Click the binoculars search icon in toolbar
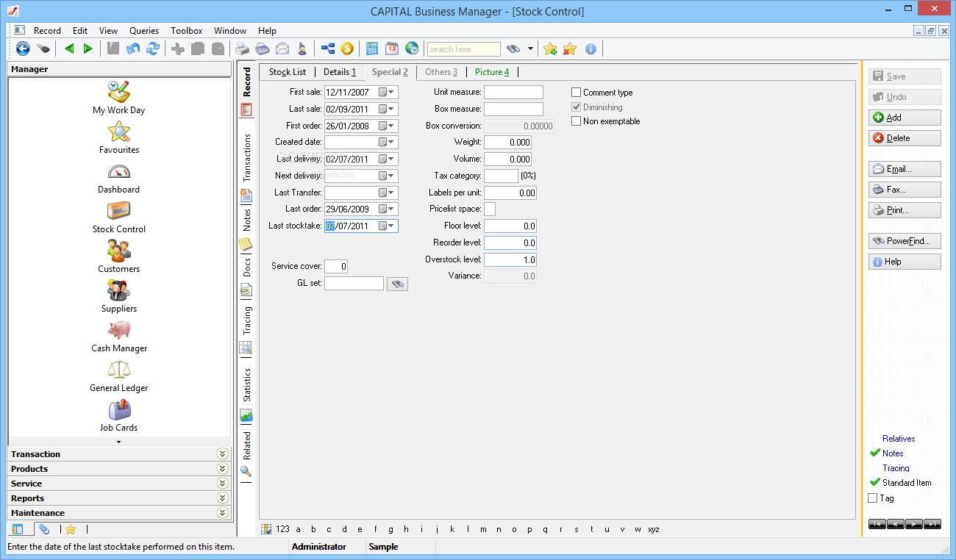The width and height of the screenshot is (956, 560). click(x=513, y=49)
